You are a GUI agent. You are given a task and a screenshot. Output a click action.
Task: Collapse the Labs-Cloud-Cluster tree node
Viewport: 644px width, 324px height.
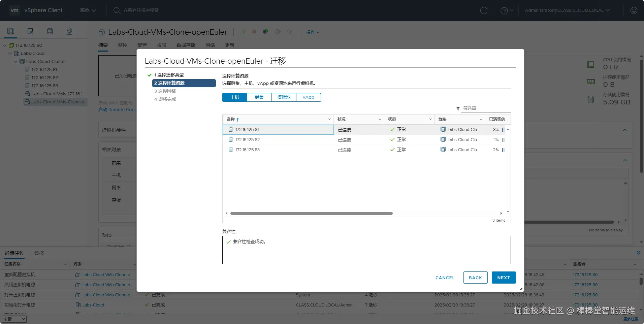pos(15,61)
